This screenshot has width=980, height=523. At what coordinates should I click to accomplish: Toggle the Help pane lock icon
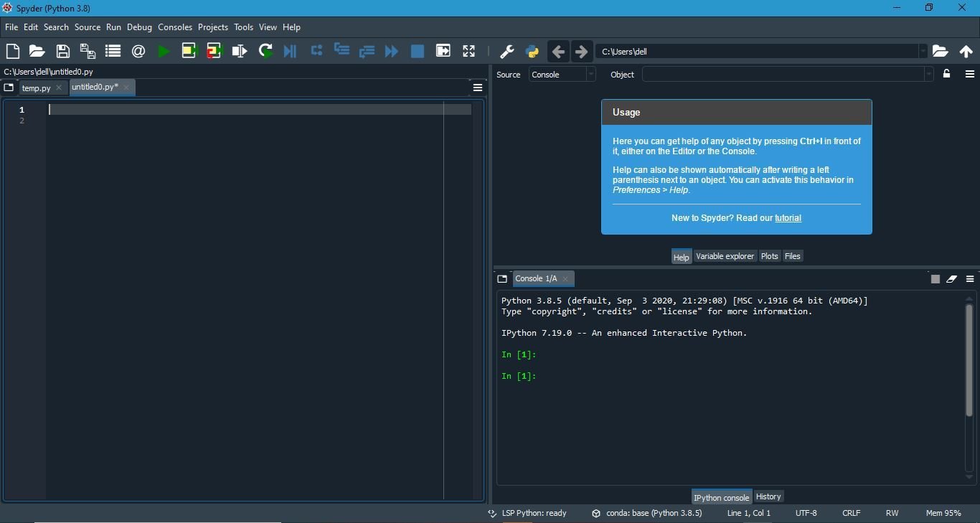coord(947,74)
